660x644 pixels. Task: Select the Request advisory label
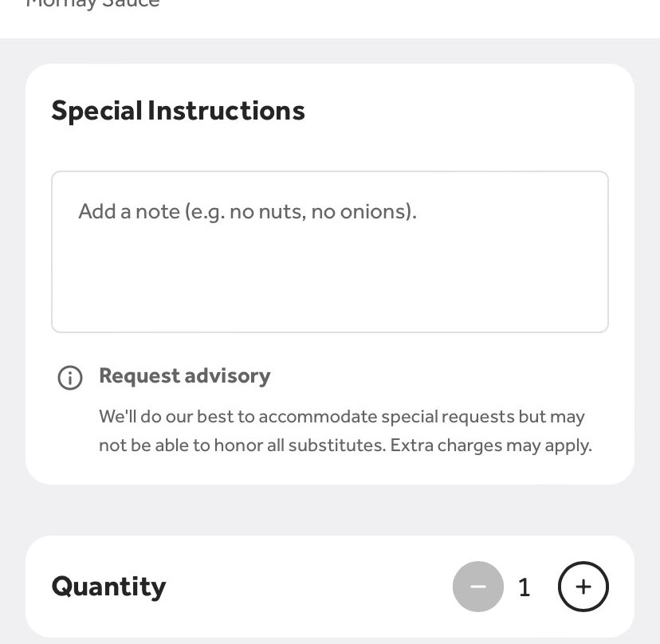(184, 376)
